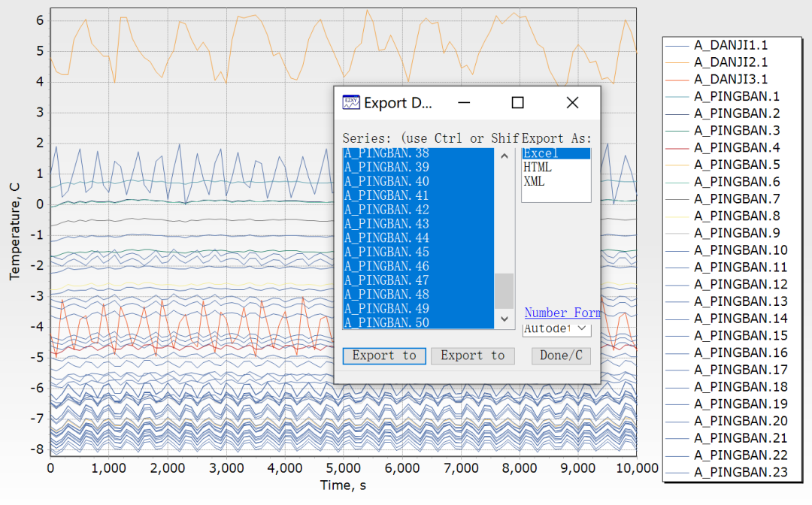Click the 5,000 tick label on time axis
Image resolution: width=812 pixels, height=505 pixels.
coord(344,468)
